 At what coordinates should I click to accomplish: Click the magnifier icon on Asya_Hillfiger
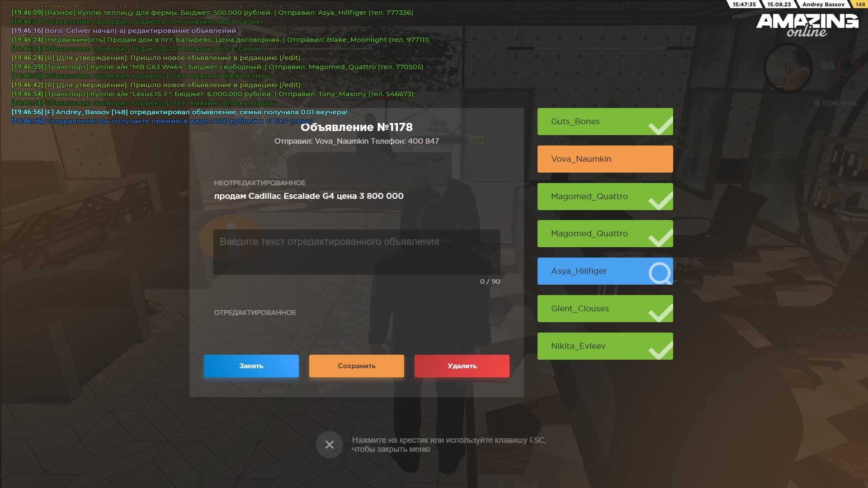click(660, 273)
